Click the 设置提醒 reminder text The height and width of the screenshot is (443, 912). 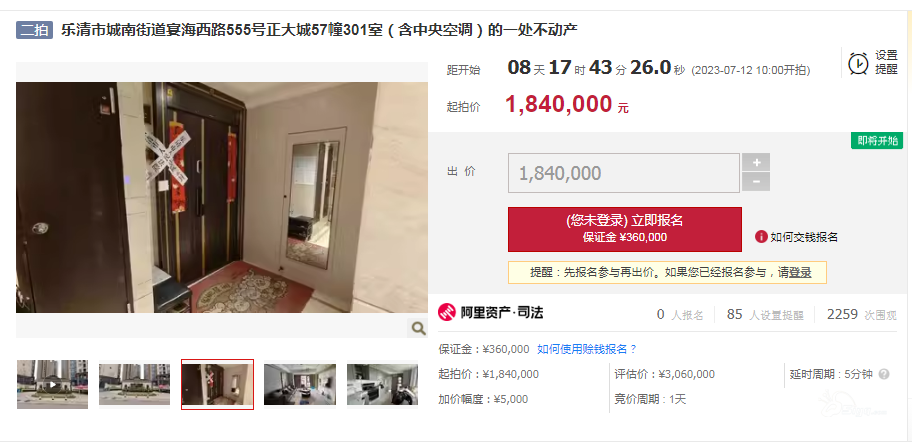click(886, 62)
